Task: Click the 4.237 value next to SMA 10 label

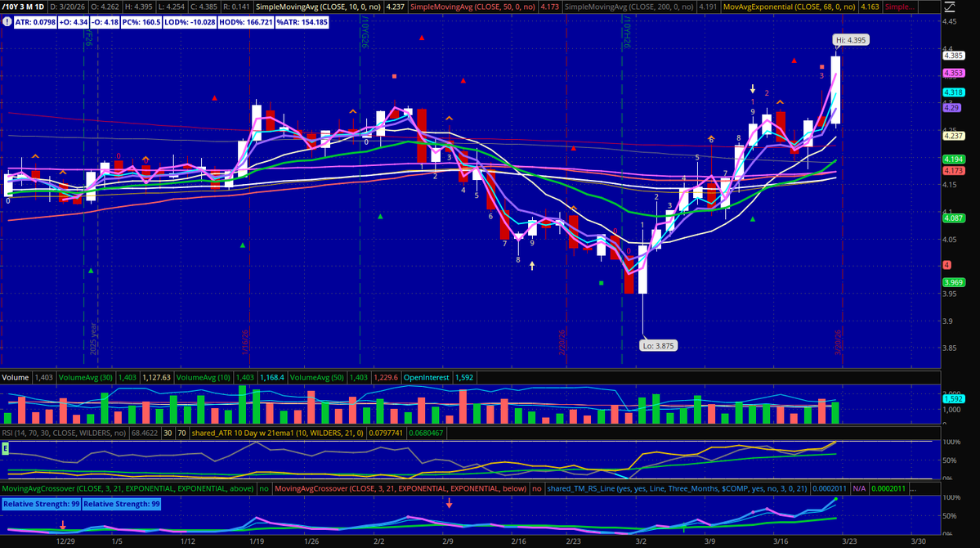Action: click(x=395, y=7)
